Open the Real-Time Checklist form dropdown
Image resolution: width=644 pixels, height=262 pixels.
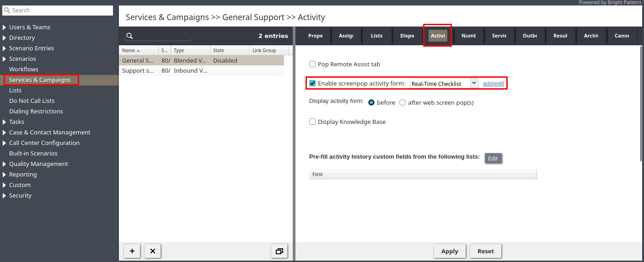474,83
